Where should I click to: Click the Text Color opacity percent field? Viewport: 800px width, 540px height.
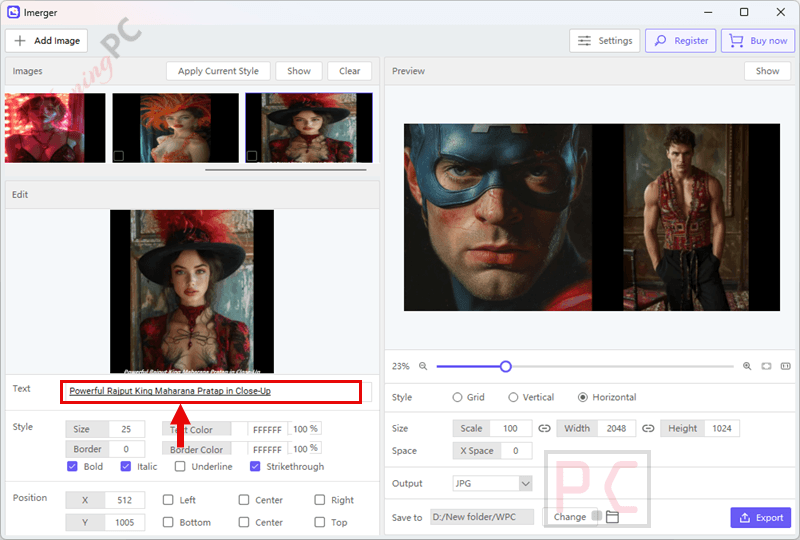[305, 429]
